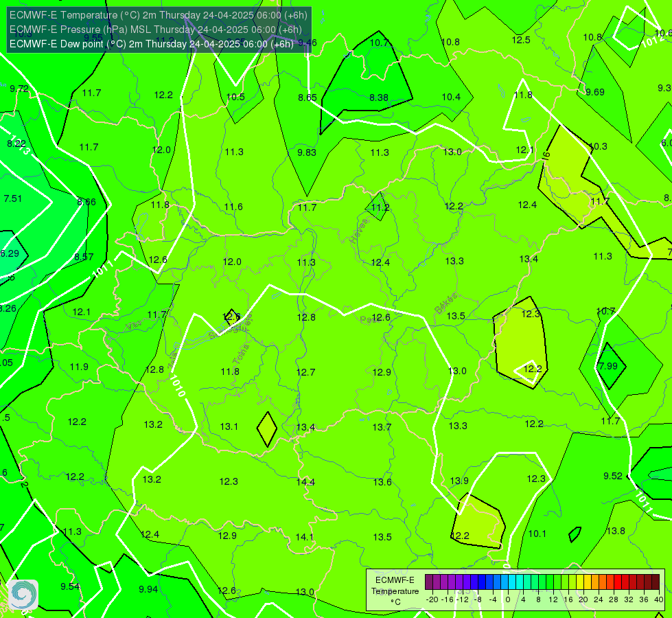Click the swirl logo in the map corner
This screenshot has width=672, height=618.
click(x=23, y=595)
